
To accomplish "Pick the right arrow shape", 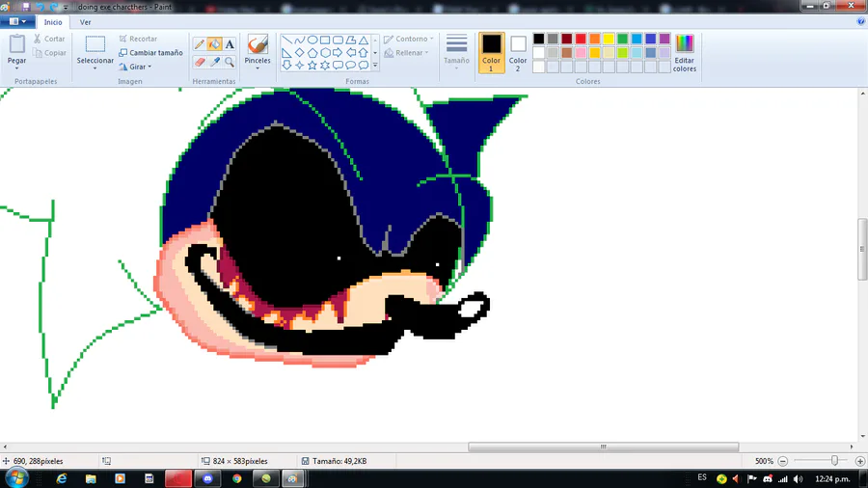I will (338, 53).
